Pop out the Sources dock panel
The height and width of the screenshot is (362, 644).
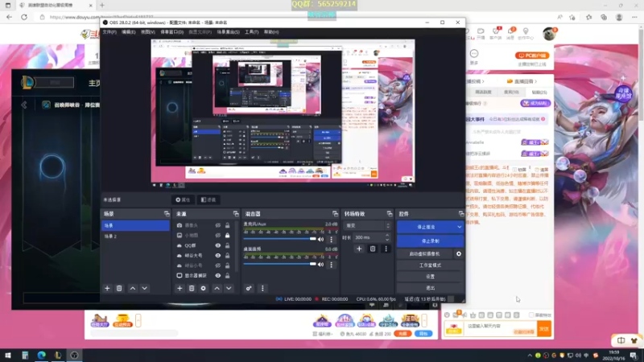[x=236, y=214]
